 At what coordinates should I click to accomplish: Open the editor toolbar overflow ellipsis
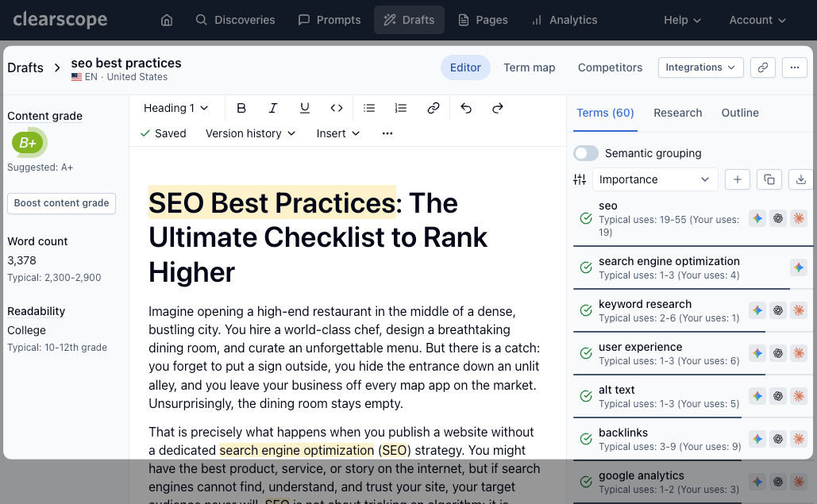[x=387, y=133]
